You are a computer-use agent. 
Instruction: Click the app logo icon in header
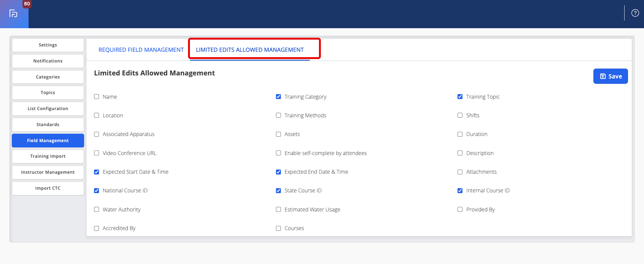coord(13,14)
